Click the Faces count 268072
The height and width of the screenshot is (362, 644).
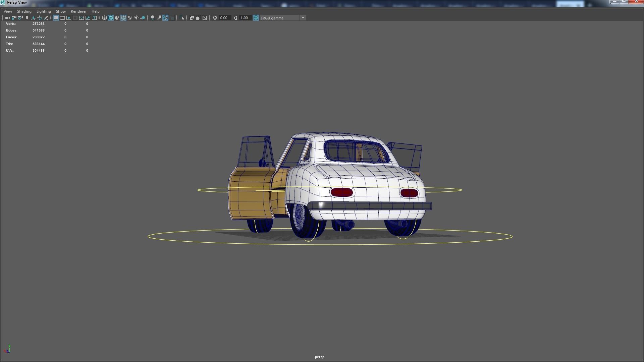pos(39,37)
